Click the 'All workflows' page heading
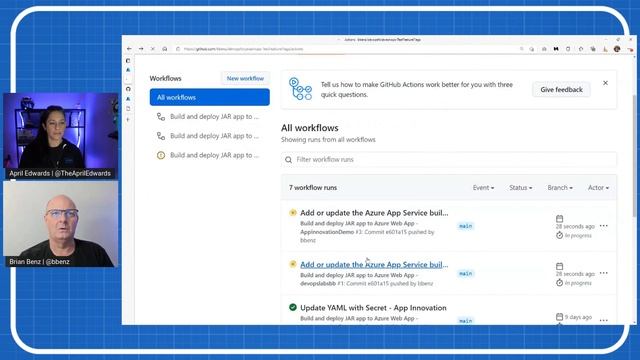The height and width of the screenshot is (360, 640). [309, 128]
